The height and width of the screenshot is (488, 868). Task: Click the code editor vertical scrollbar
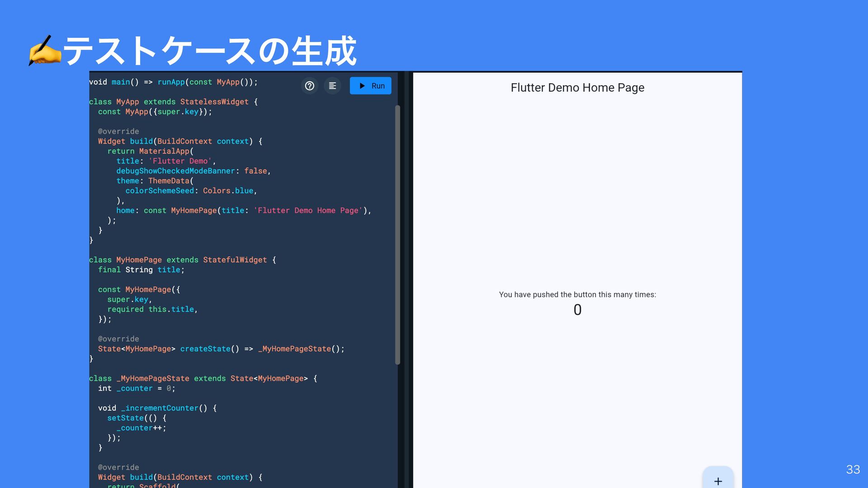[398, 235]
